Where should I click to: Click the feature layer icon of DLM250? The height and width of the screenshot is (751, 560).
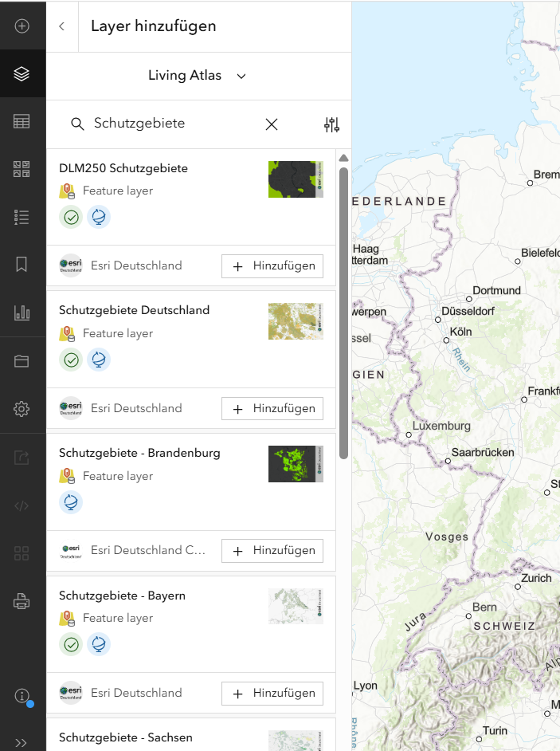(67, 191)
